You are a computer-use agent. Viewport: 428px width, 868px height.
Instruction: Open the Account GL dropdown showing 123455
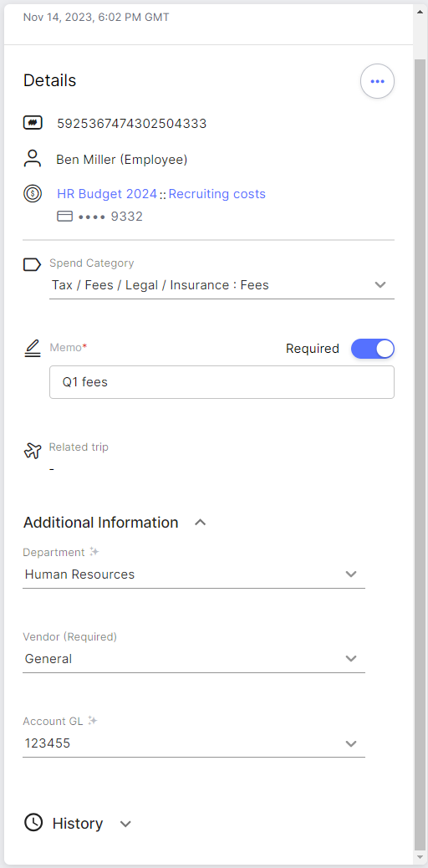click(x=194, y=743)
